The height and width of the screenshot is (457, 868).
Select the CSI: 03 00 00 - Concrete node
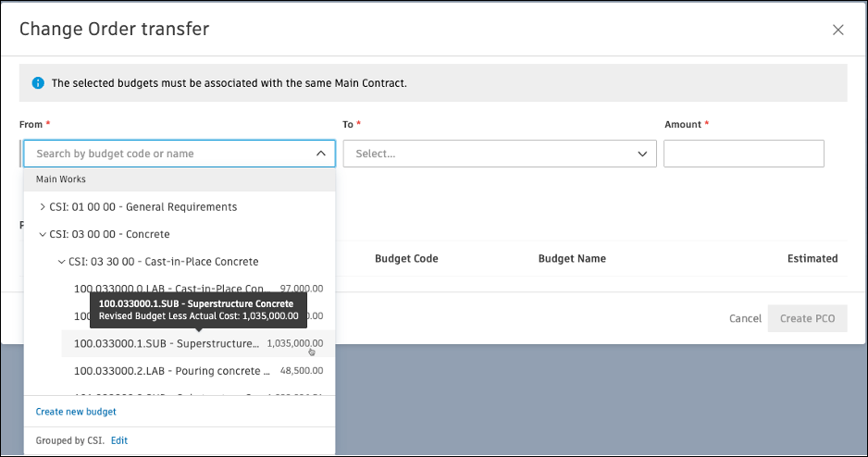pyautogui.click(x=109, y=235)
